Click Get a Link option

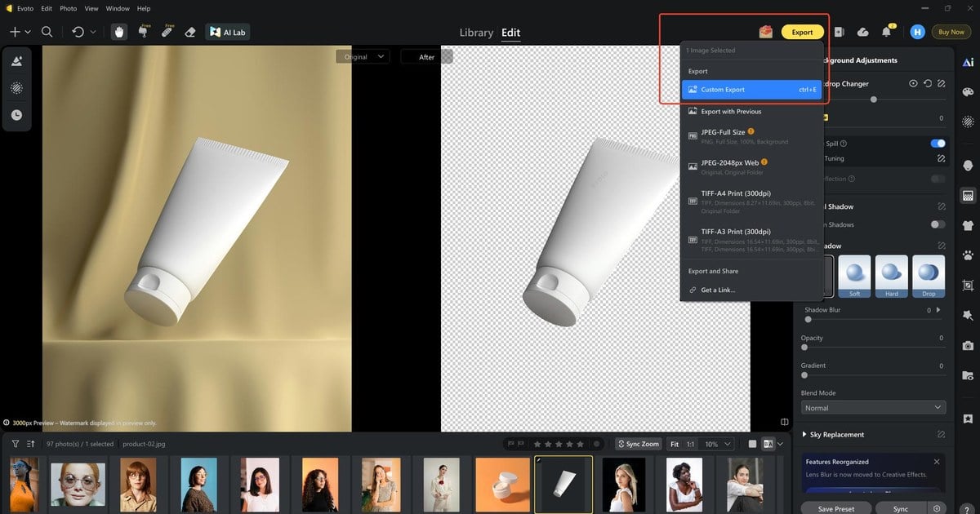(751, 290)
